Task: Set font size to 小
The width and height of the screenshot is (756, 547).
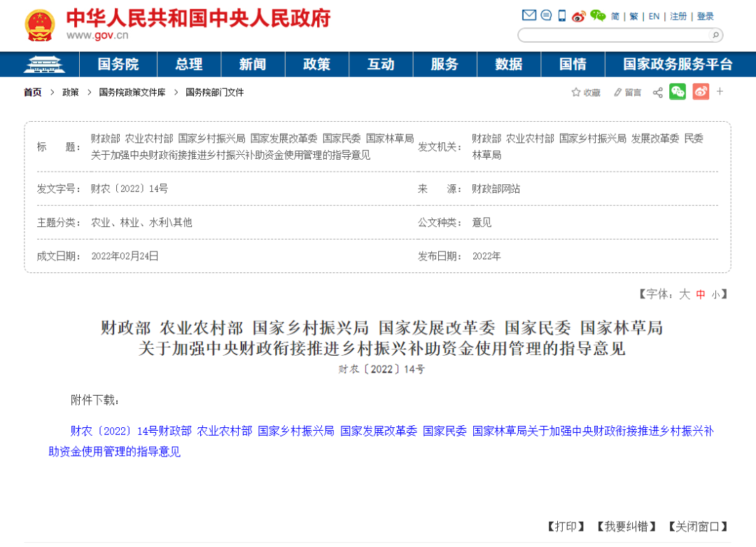Action: [x=715, y=294]
